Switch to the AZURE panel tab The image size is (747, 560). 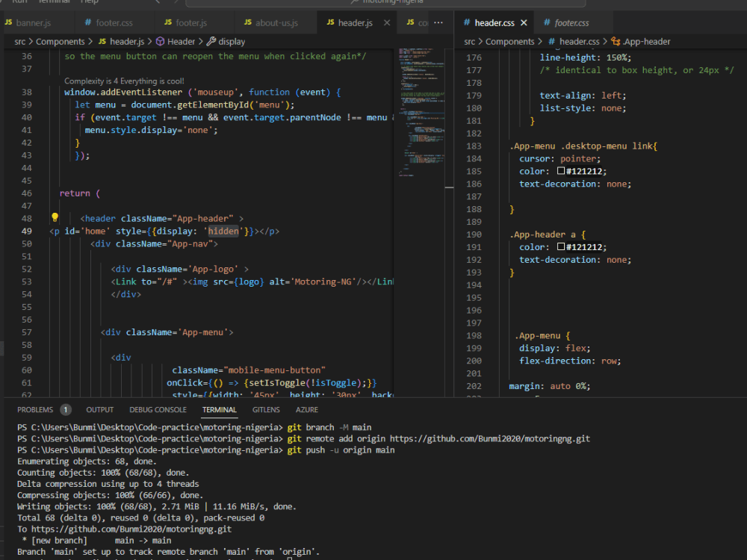click(x=307, y=409)
